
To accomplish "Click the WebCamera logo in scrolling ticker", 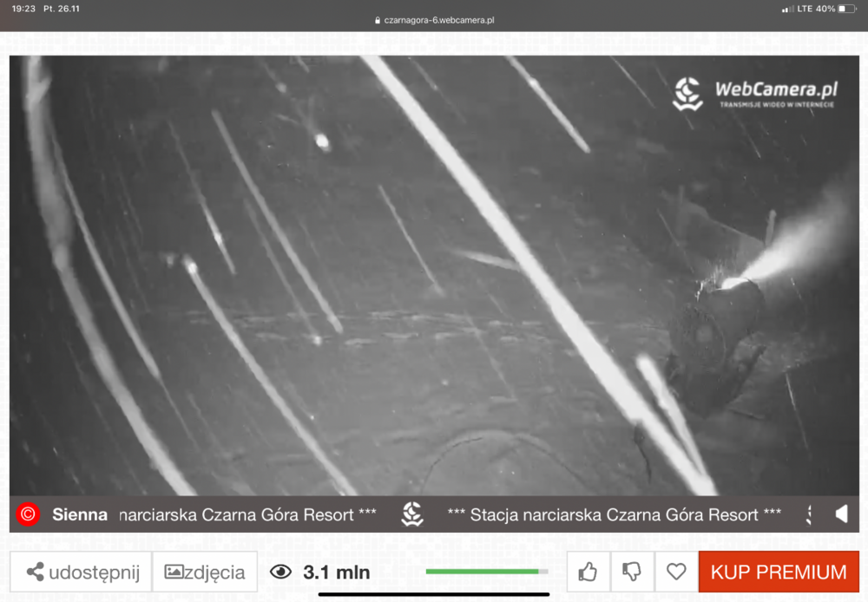I will coord(412,514).
